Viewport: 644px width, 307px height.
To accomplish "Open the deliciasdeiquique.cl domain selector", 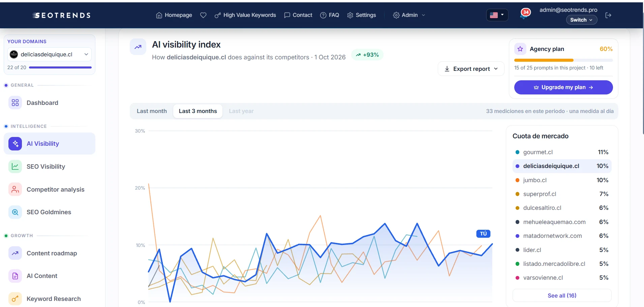I will pos(50,54).
